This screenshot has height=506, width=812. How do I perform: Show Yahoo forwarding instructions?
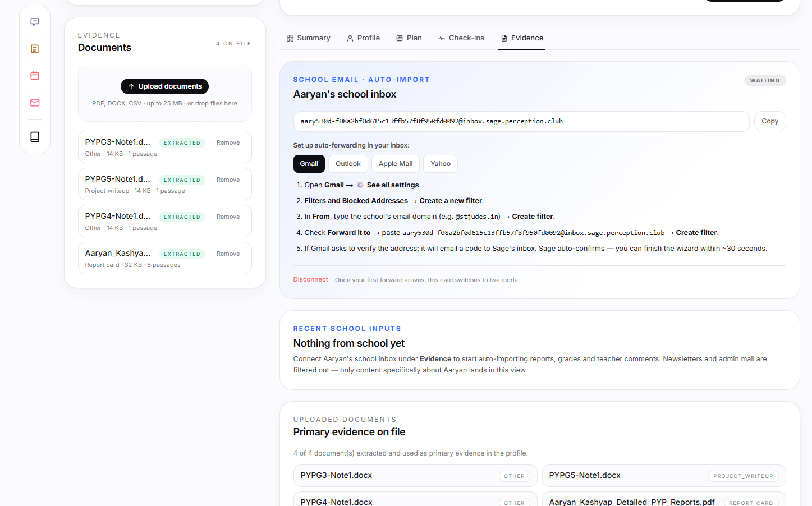coord(441,164)
